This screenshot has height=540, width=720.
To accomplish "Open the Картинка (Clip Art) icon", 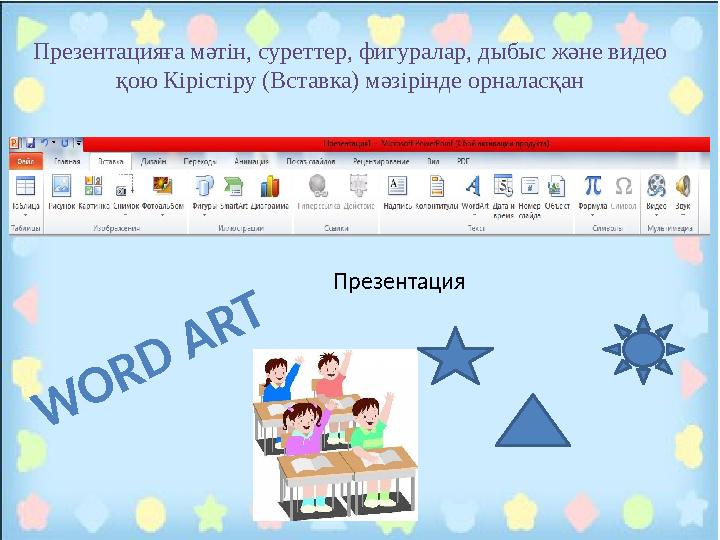I will click(x=94, y=186).
